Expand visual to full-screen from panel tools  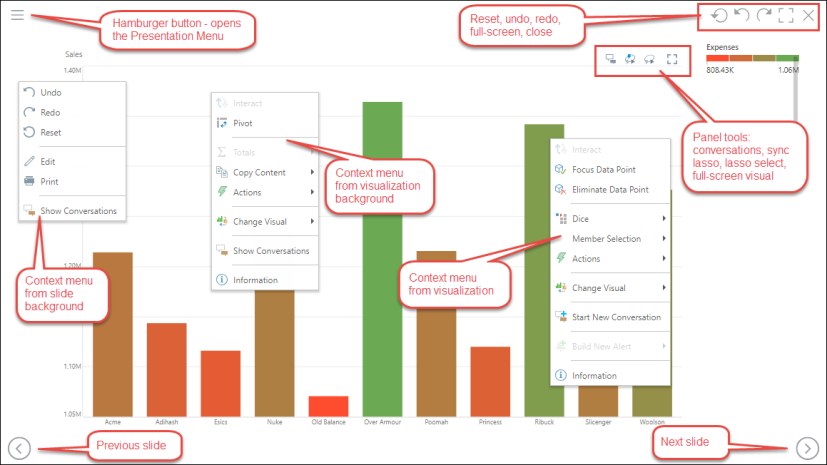point(672,59)
